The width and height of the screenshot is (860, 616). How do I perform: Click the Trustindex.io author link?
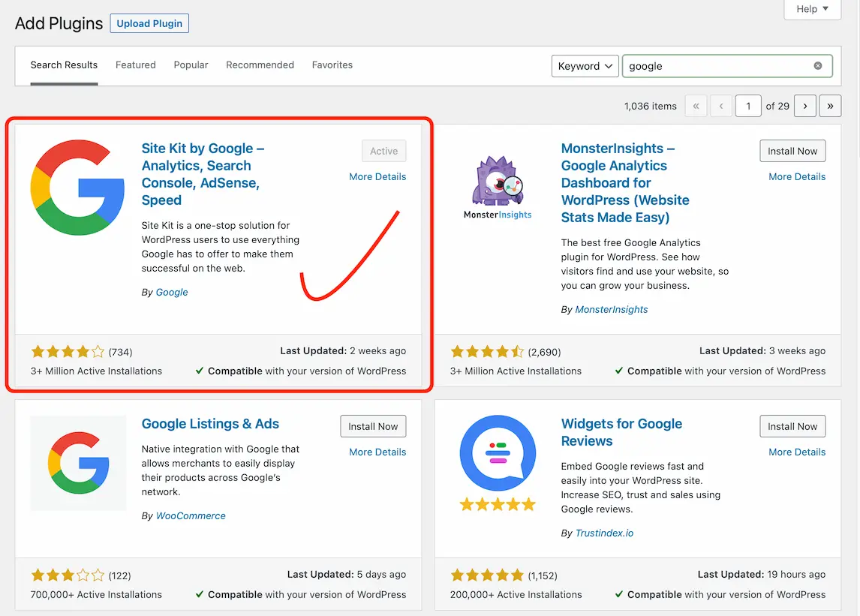coord(604,533)
